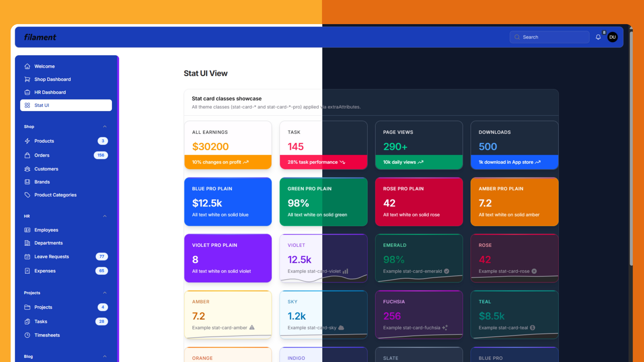Open the DU user avatar menu
The image size is (644, 362).
tap(612, 37)
